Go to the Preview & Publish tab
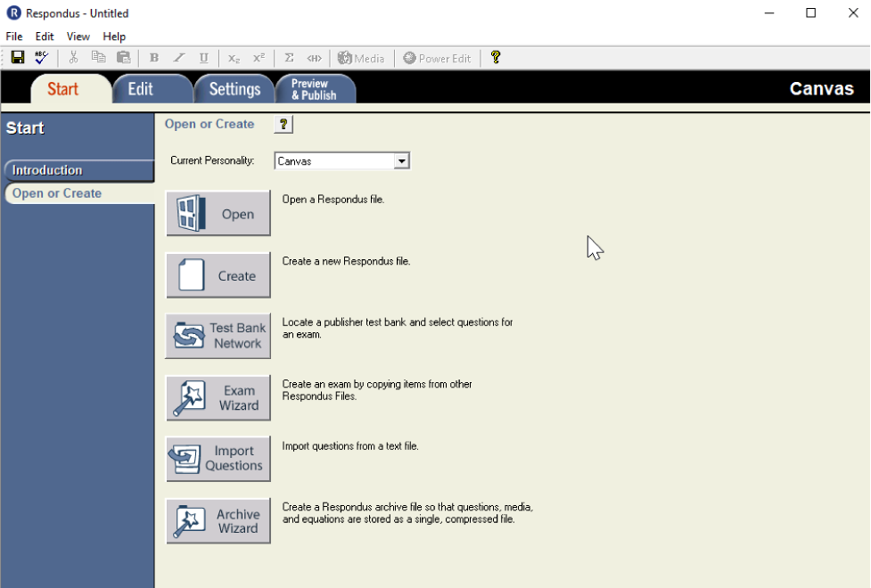This screenshot has height=588, width=871. click(x=315, y=89)
